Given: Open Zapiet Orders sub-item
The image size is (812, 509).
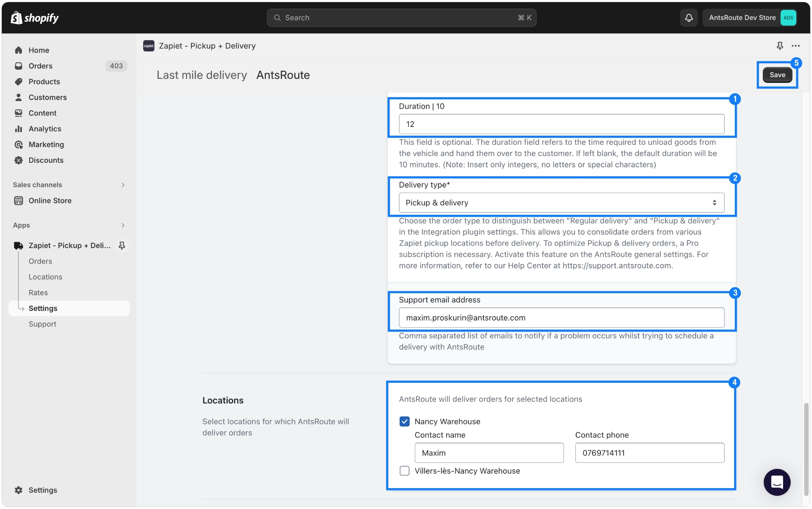Looking at the screenshot, I should 40,261.
